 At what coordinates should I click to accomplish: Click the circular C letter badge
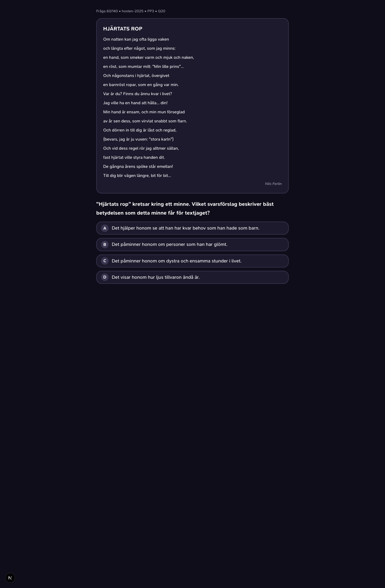[105, 261]
